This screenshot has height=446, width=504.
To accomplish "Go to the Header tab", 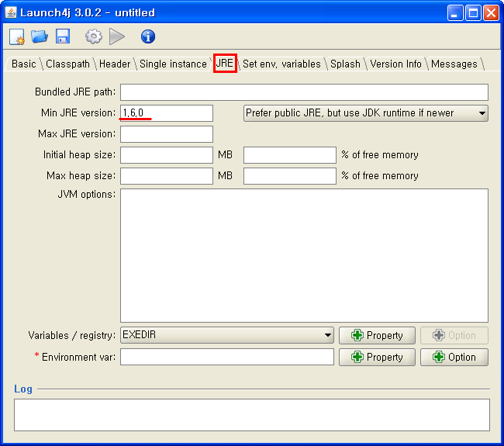I will [x=115, y=64].
